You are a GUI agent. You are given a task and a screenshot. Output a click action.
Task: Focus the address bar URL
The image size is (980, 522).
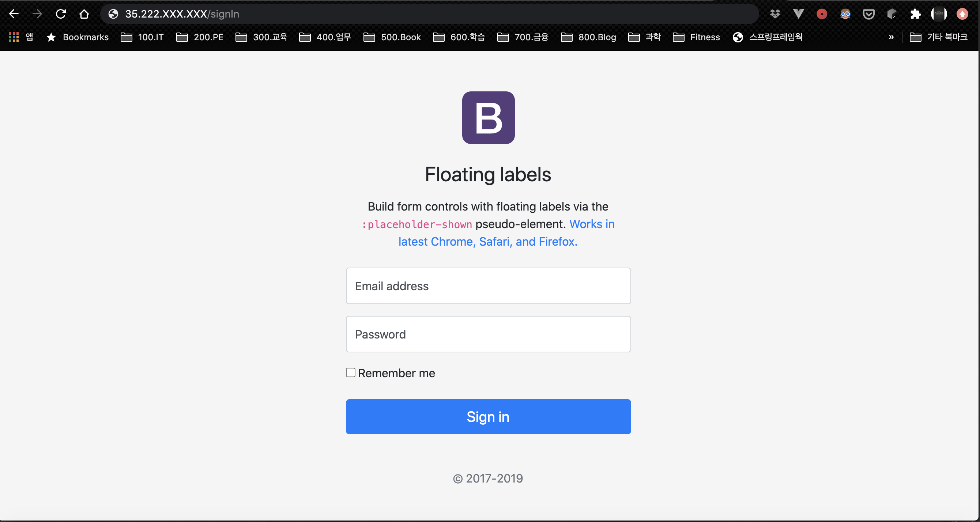click(430, 14)
